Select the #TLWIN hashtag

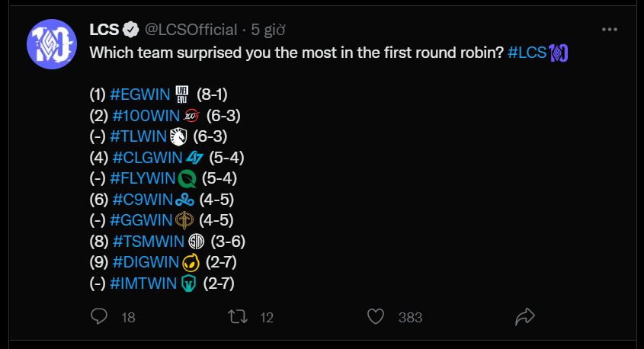(139, 136)
